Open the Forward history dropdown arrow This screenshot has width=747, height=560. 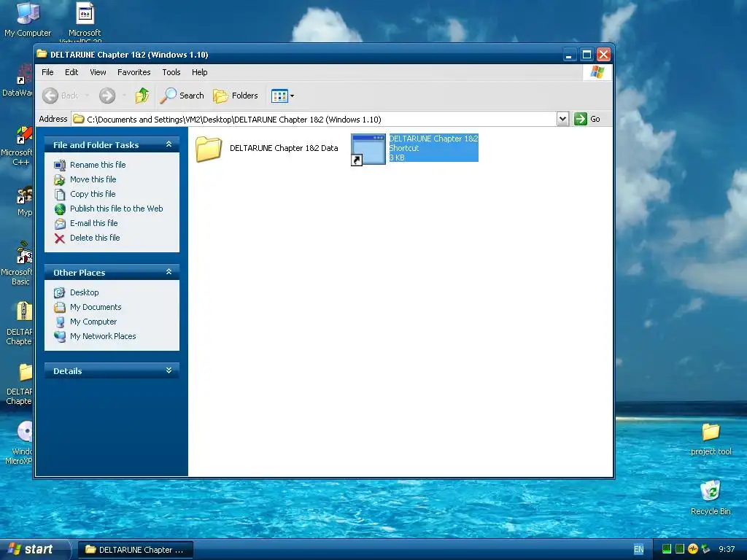[124, 96]
